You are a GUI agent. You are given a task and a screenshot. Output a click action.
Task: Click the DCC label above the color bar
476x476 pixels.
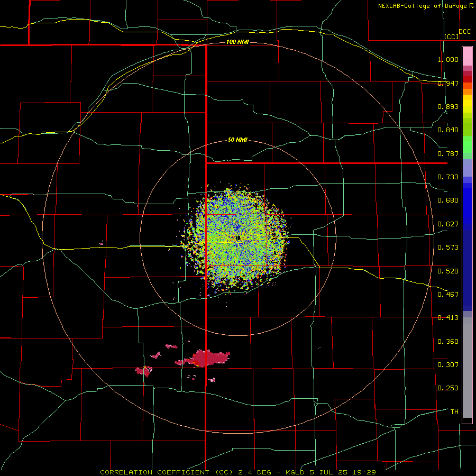pyautogui.click(x=465, y=32)
